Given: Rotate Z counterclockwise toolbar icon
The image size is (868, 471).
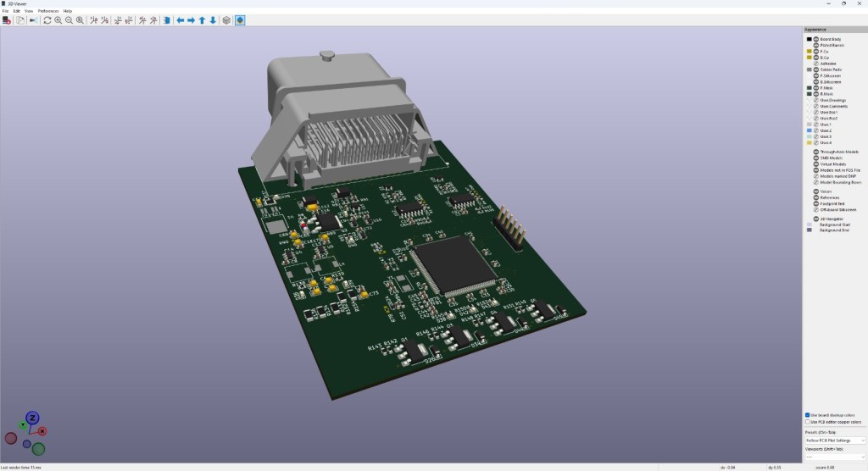Looking at the screenshot, I should click(153, 20).
